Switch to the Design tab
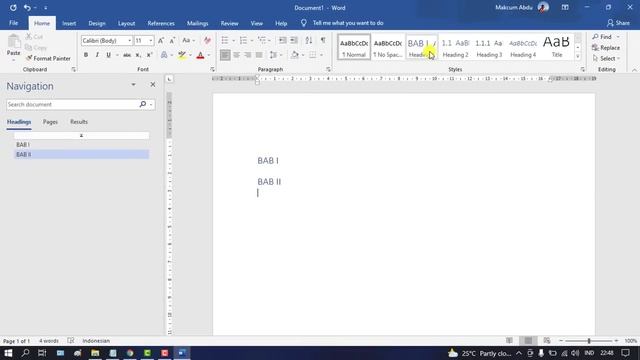The height and width of the screenshot is (360, 640). (x=97, y=23)
